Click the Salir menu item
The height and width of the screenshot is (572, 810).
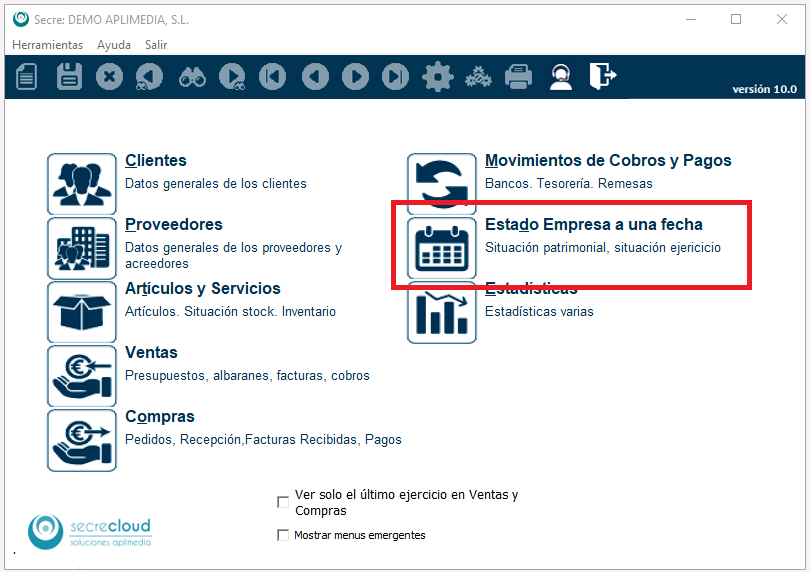(x=156, y=45)
